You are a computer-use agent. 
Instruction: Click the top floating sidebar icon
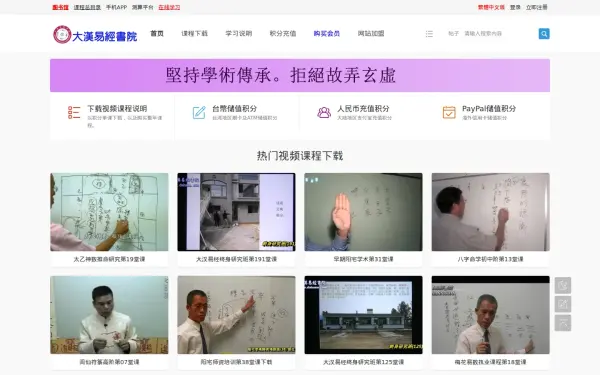point(563,285)
